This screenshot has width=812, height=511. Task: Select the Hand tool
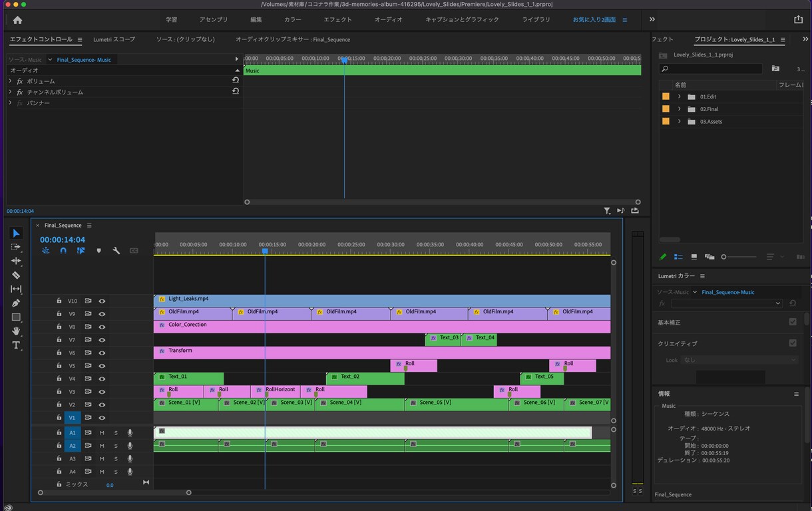(16, 331)
